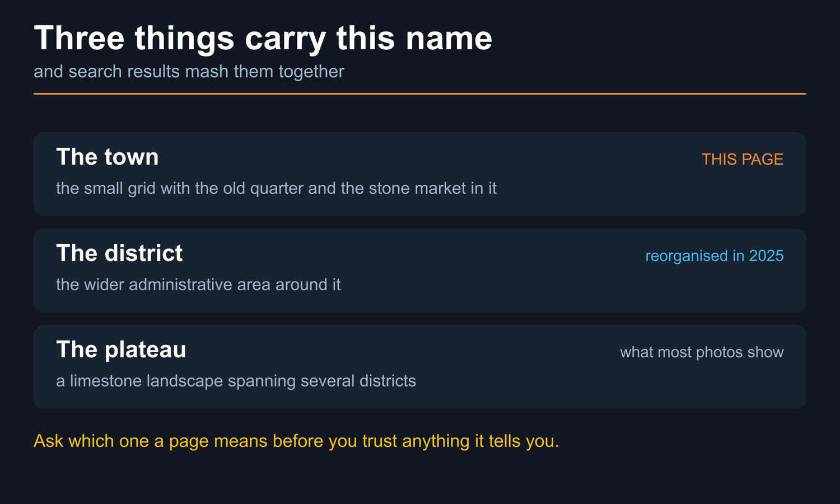Click the 'Three things carry this name' title
Image resolution: width=840 pixels, height=504 pixels.
pos(263,39)
